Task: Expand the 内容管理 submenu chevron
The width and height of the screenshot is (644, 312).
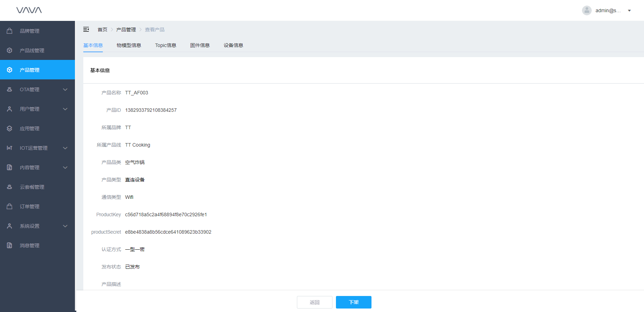Action: pyautogui.click(x=65, y=167)
